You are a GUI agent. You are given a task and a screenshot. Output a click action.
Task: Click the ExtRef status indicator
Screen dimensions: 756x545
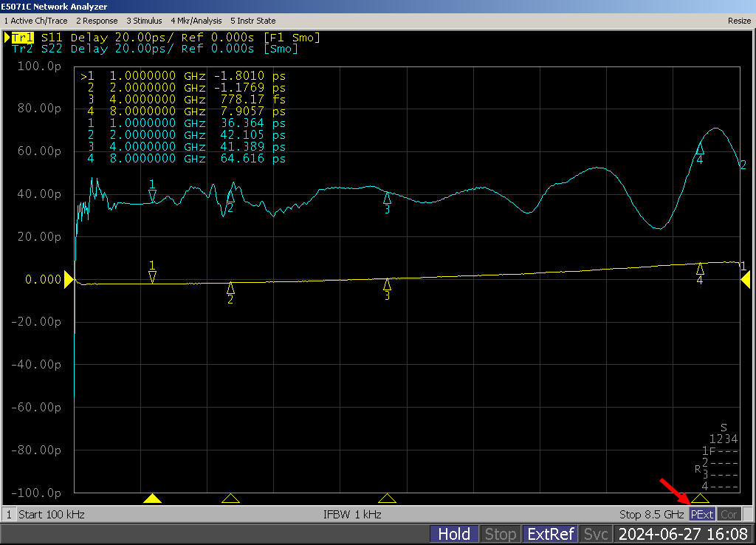[549, 534]
